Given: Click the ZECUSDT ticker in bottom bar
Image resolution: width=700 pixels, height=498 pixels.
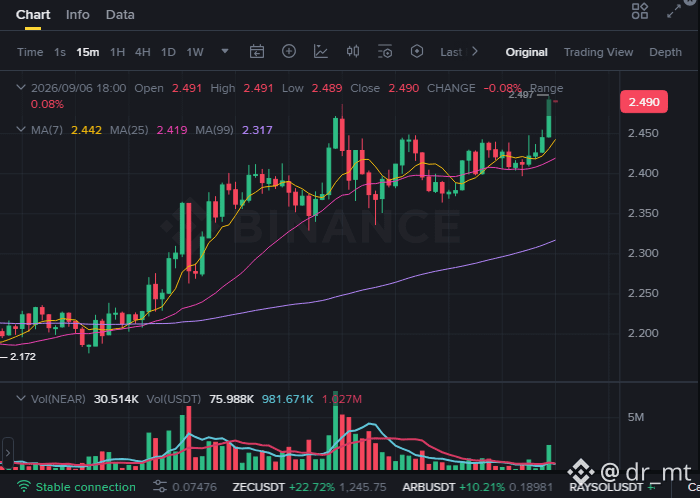Looking at the screenshot, I should (x=258, y=487).
